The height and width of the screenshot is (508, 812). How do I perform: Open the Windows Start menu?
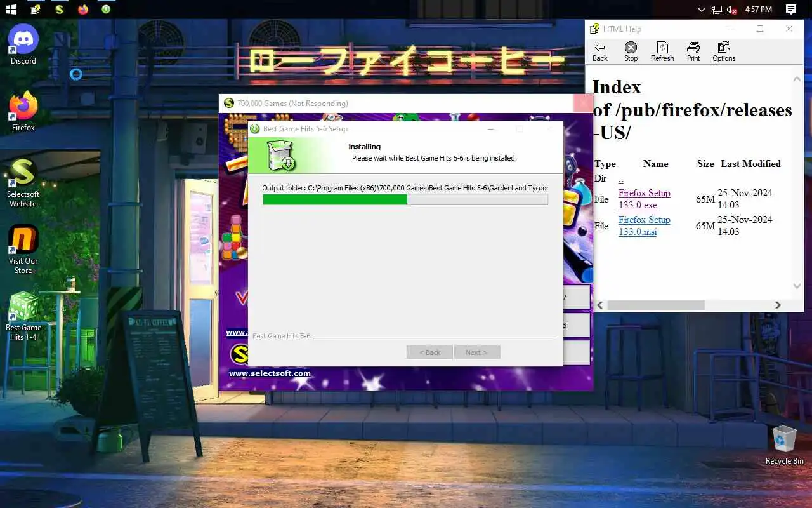point(11,10)
